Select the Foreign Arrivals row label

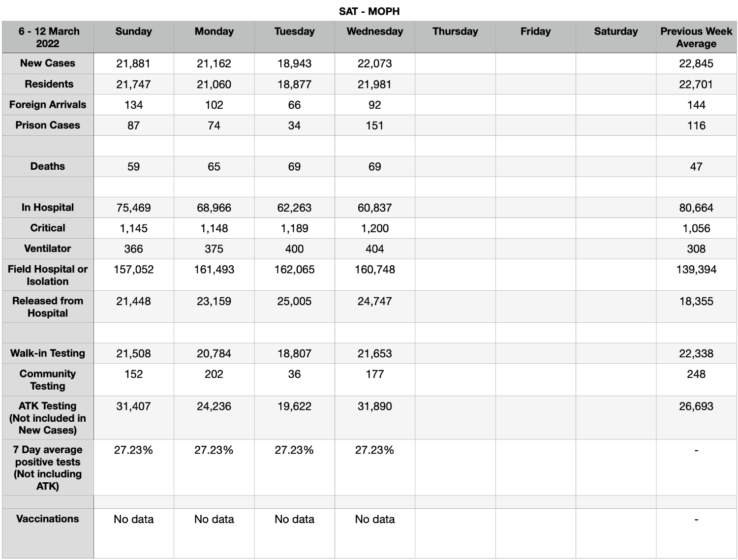pyautogui.click(x=48, y=105)
